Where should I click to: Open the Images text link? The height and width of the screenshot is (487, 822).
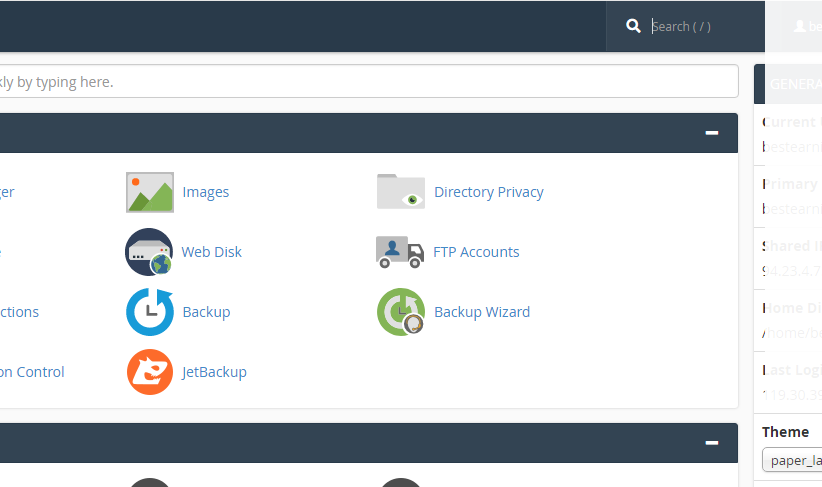[206, 192]
